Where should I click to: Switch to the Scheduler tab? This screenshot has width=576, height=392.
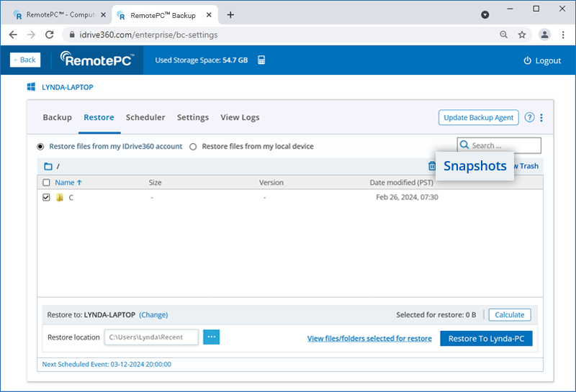(x=145, y=117)
